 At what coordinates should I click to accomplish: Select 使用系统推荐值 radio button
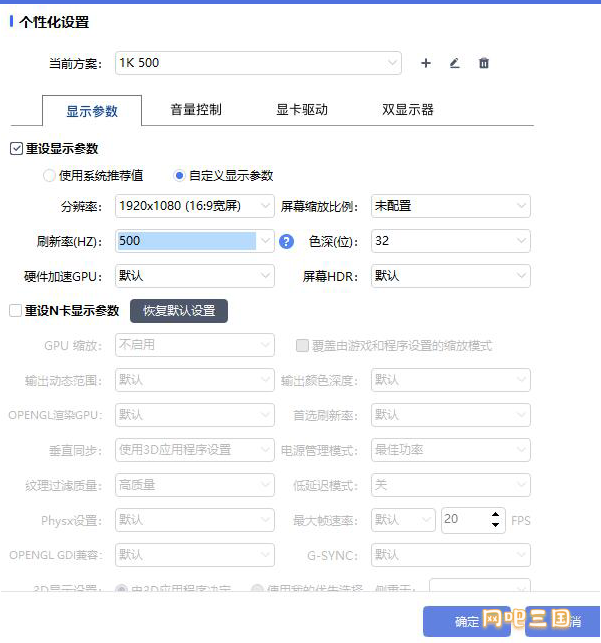pos(49,176)
